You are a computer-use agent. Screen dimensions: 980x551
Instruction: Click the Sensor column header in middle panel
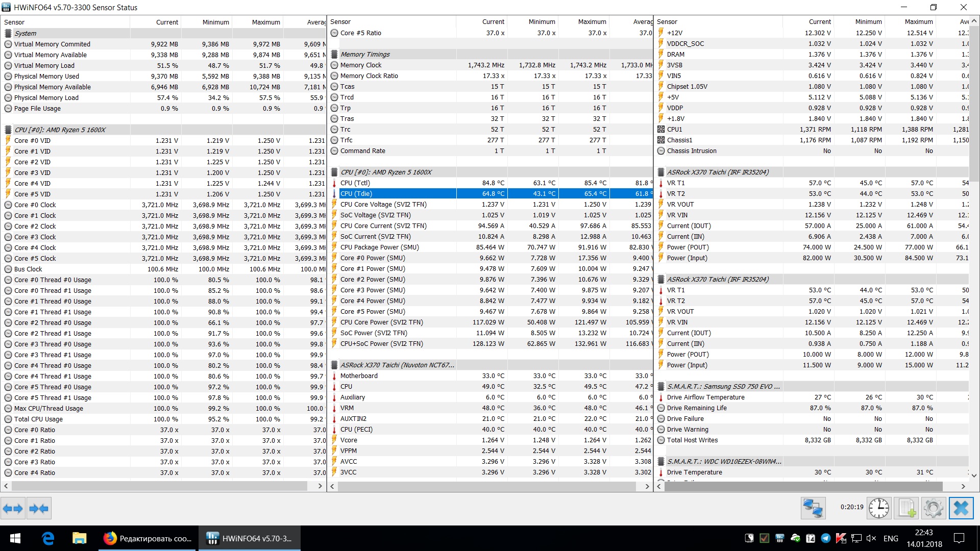point(340,22)
